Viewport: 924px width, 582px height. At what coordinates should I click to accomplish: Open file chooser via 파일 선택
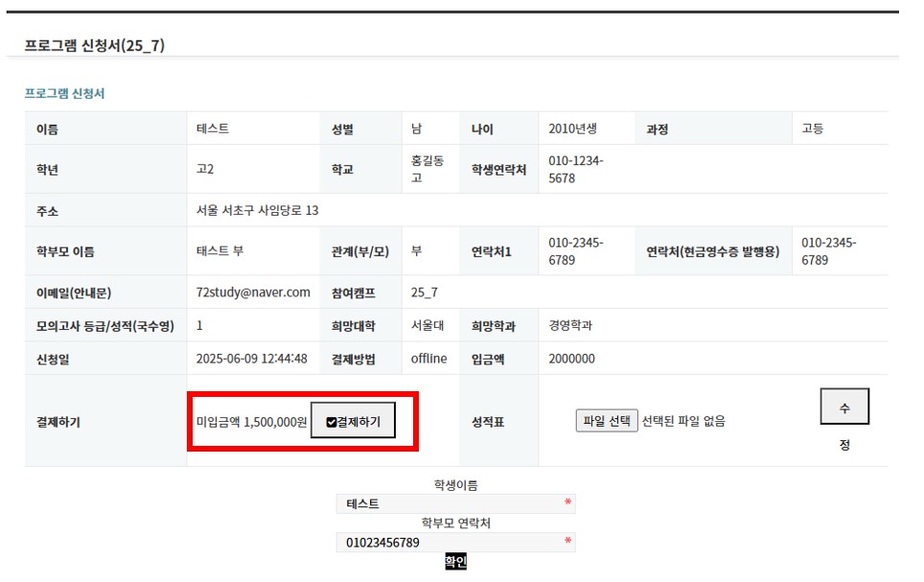click(607, 421)
